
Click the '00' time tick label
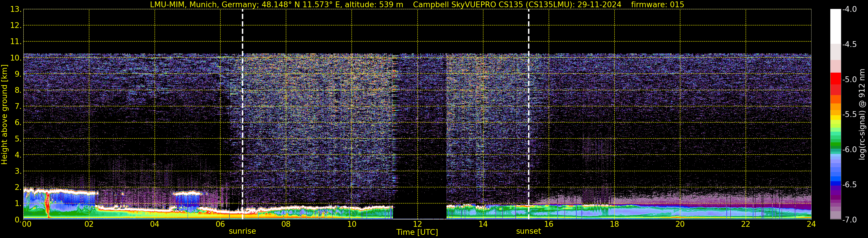click(x=26, y=224)
